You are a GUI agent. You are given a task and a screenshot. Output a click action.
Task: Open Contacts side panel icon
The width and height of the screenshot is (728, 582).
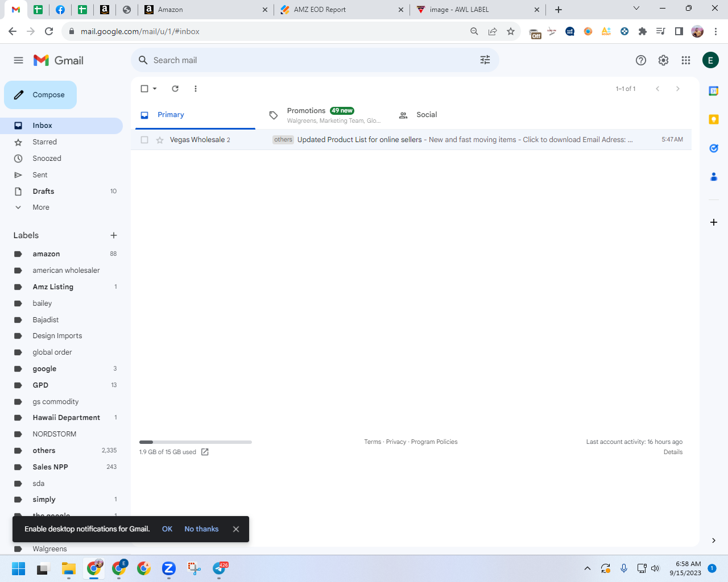point(714,177)
